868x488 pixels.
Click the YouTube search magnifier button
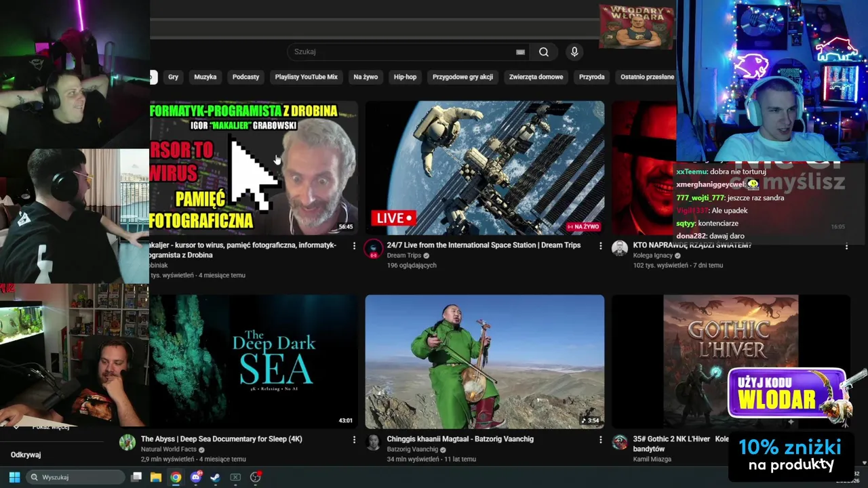[543, 52]
